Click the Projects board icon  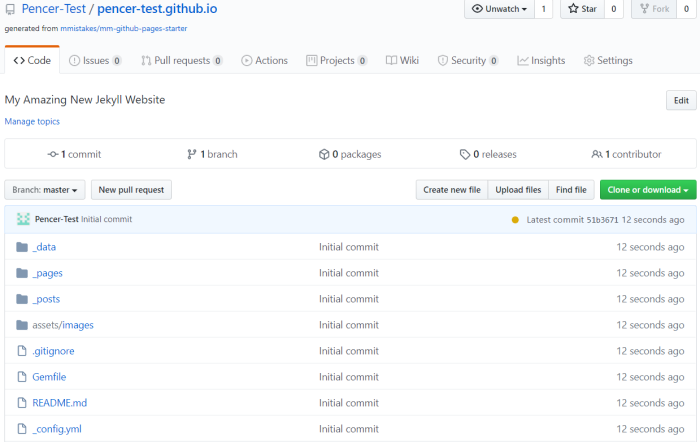point(312,60)
